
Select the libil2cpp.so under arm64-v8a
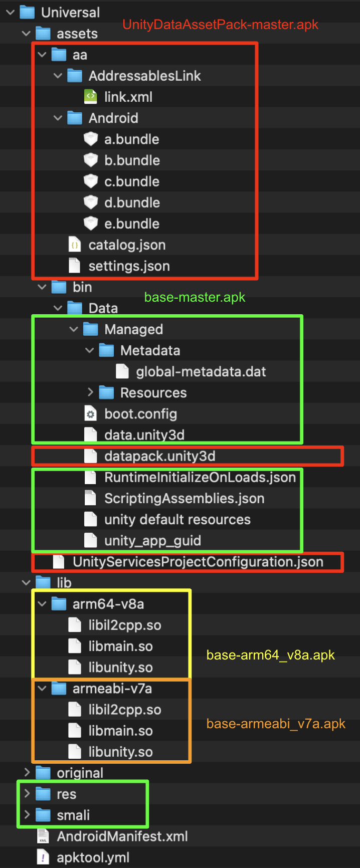pyautogui.click(x=75, y=625)
